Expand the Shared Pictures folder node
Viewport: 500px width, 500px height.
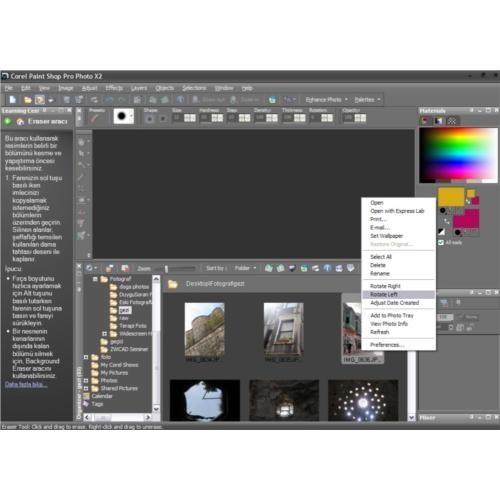click(86, 388)
